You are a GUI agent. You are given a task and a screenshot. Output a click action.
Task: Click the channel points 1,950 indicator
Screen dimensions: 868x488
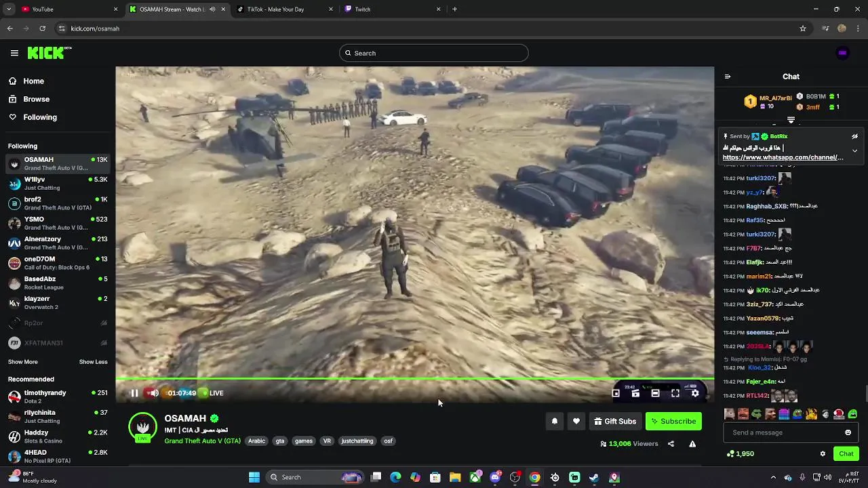[741, 453]
